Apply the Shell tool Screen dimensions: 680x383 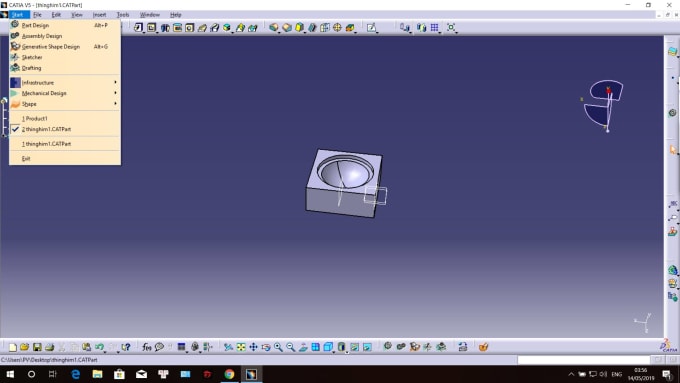tap(312, 28)
